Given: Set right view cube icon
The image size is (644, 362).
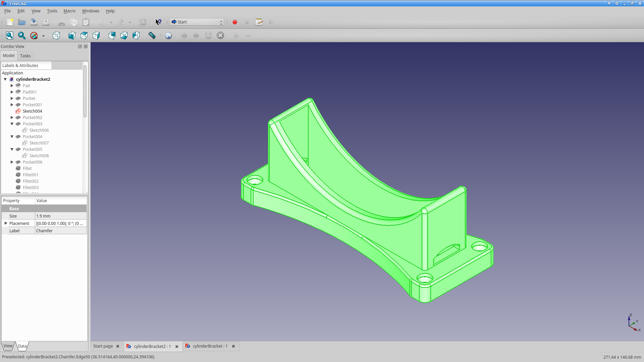Looking at the screenshot, I should tap(96, 36).
